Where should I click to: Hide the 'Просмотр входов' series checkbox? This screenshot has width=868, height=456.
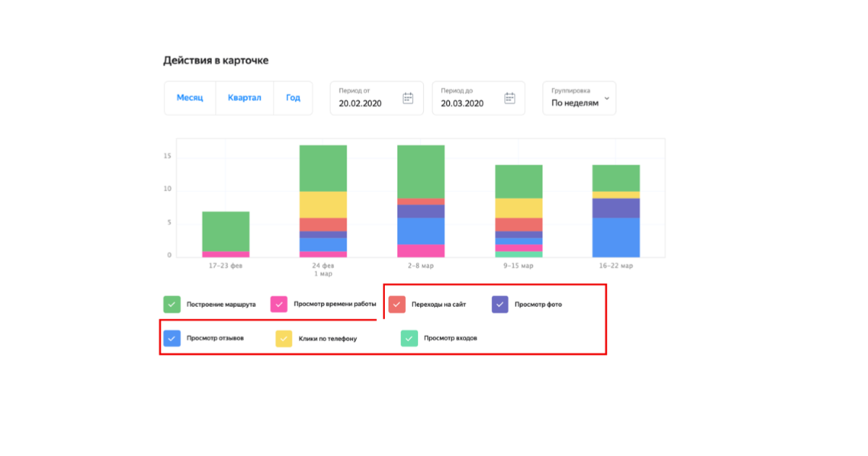[x=409, y=338]
